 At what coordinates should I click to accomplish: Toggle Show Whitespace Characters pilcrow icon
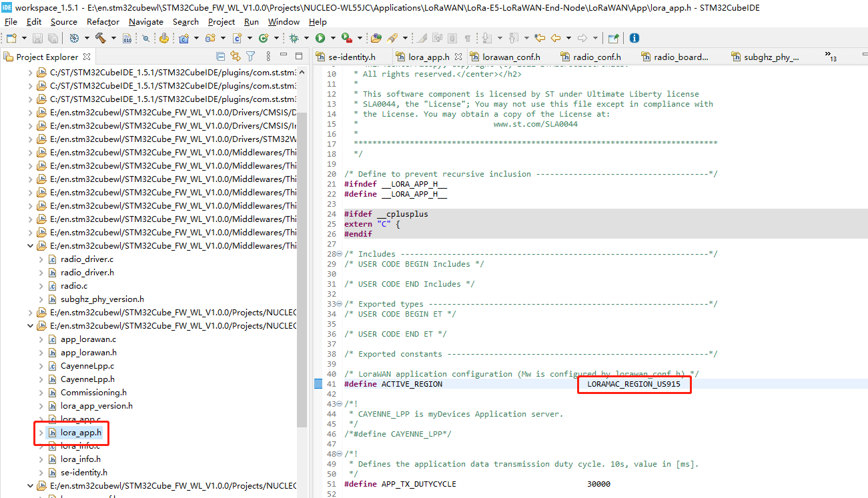click(x=468, y=38)
